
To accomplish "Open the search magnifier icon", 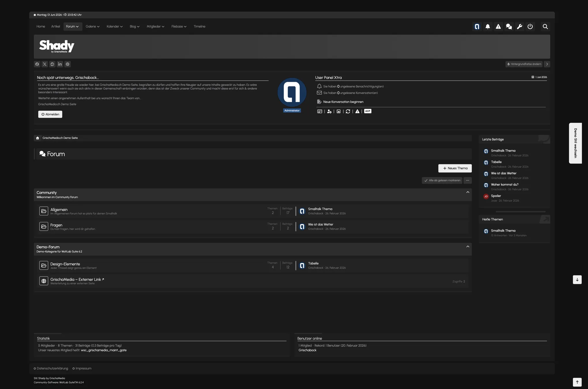I will (545, 27).
